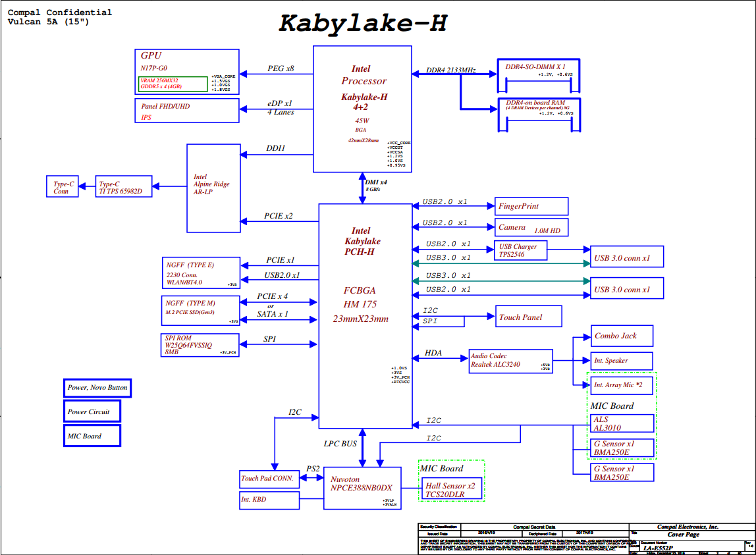Click the Camera 1.0M HD block
The height and width of the screenshot is (555, 756).
[531, 227]
